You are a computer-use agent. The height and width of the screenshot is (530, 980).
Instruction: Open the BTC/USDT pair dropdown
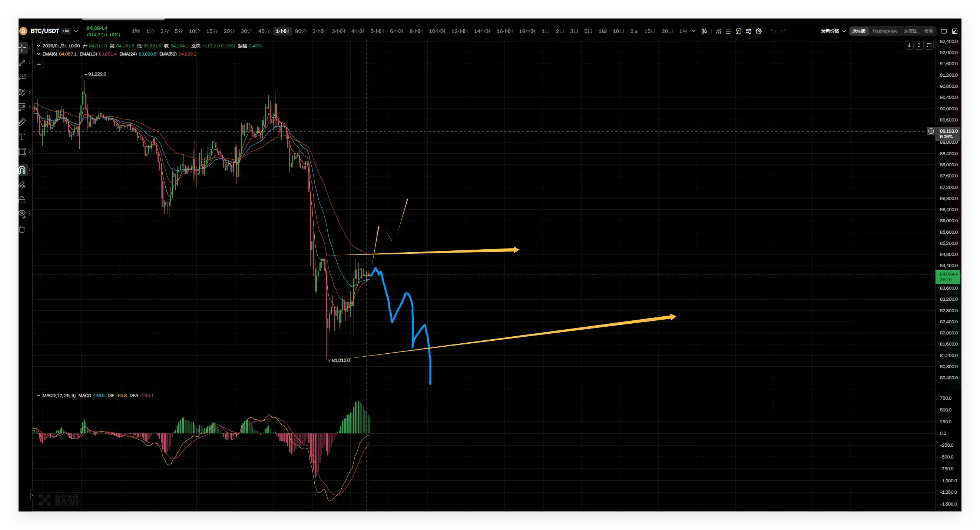pos(76,31)
